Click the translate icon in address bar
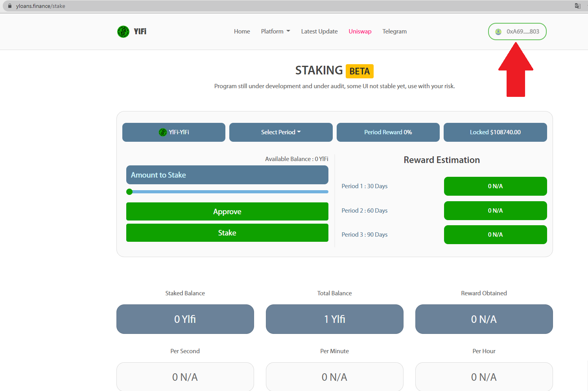 click(577, 6)
